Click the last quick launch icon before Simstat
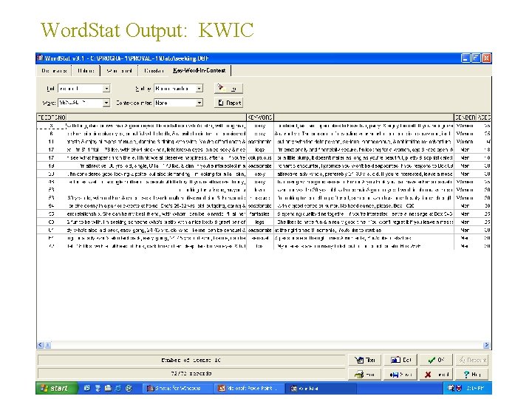Image resolution: width=532 pixels, height=399 pixels. pos(129,388)
